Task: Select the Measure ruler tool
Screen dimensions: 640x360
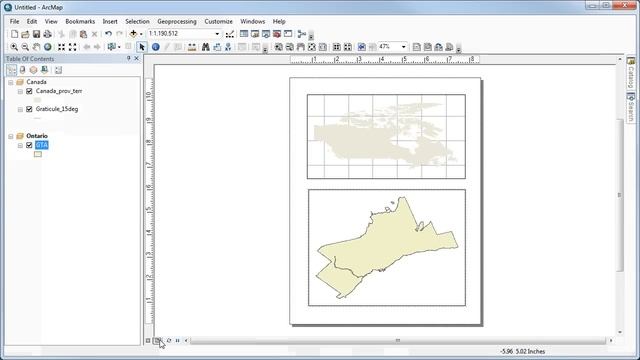Action: [x=191, y=47]
